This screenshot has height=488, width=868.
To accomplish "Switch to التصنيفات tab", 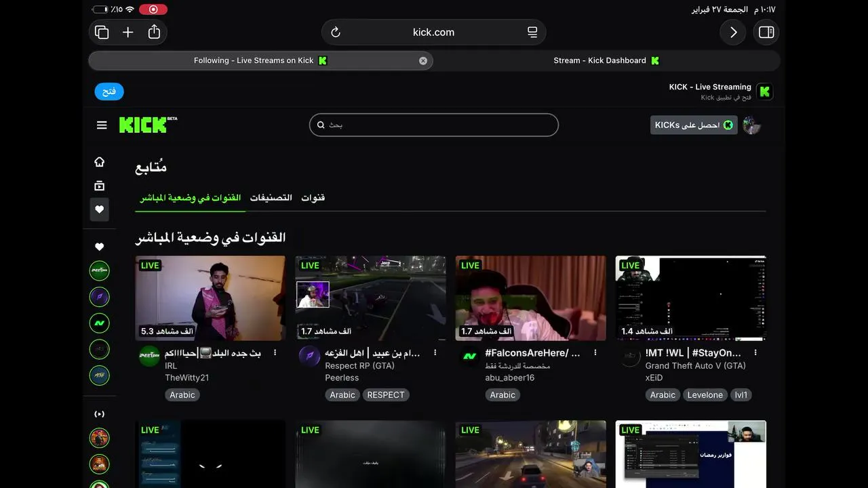I will click(x=271, y=198).
